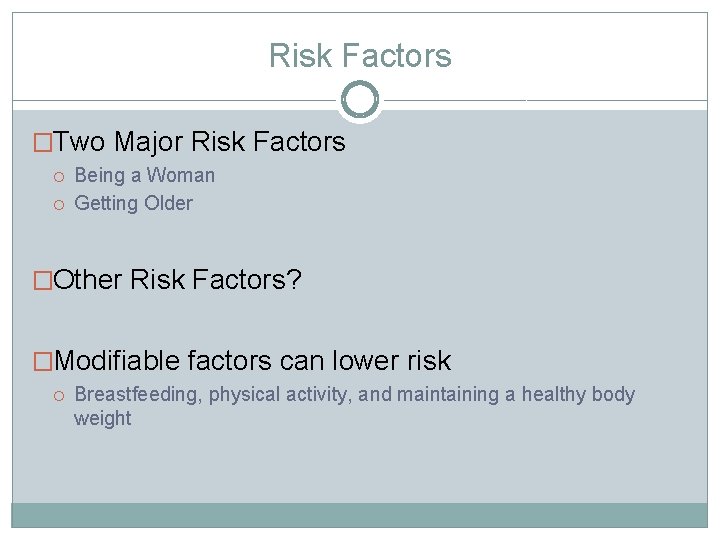Click the square bullet before Modifiable factors
This screenshot has height=540, width=720.
[x=43, y=361]
